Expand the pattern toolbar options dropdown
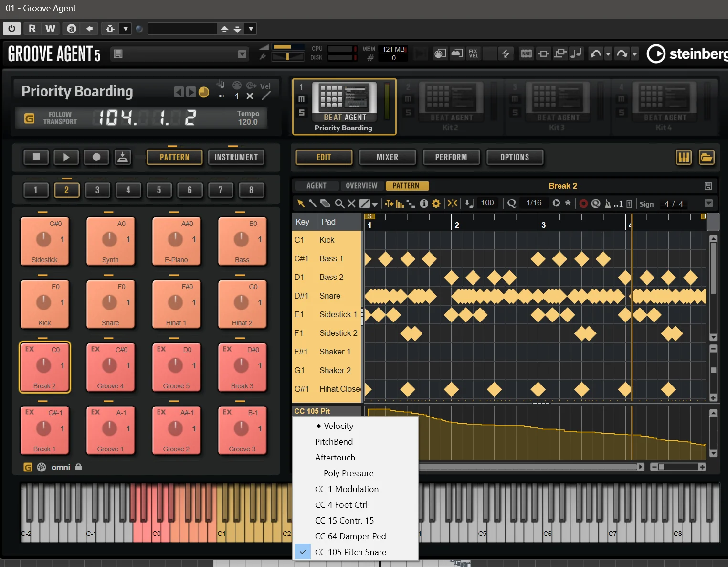 [709, 203]
